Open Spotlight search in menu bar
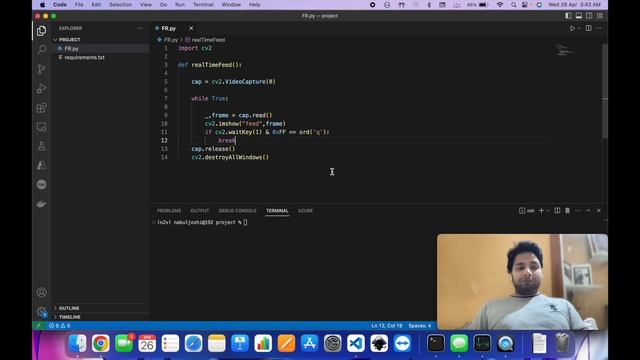Image resolution: width=640 pixels, height=360 pixels. point(513,4)
